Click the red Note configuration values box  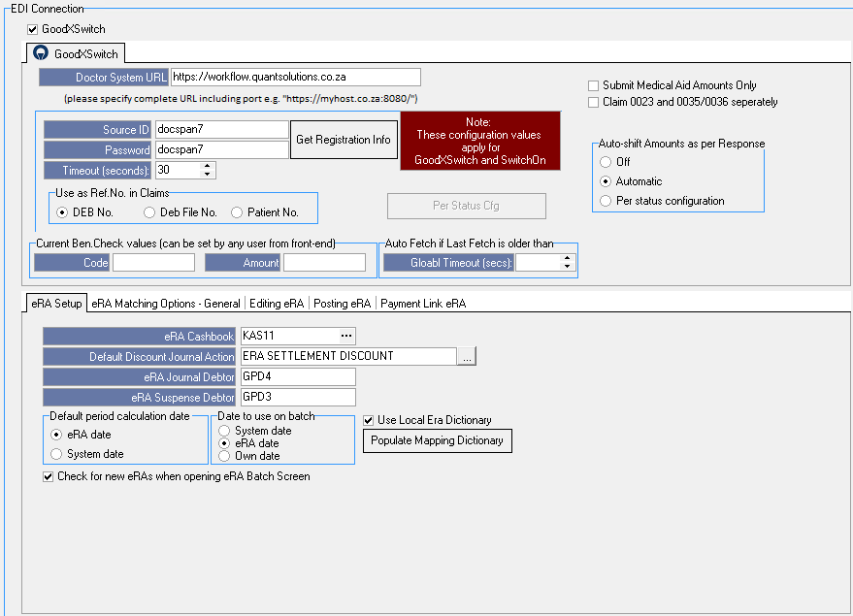(x=480, y=141)
